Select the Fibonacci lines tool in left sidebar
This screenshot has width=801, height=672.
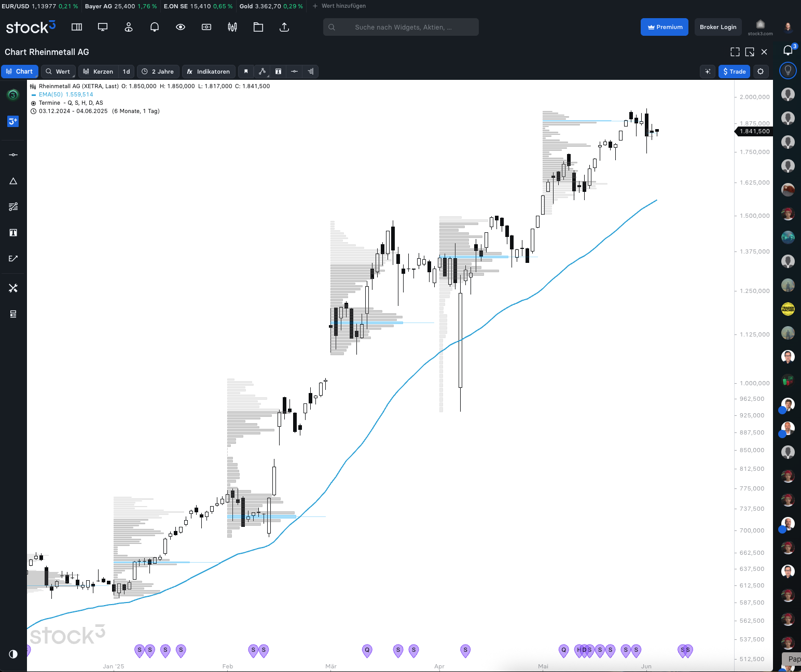[13, 206]
